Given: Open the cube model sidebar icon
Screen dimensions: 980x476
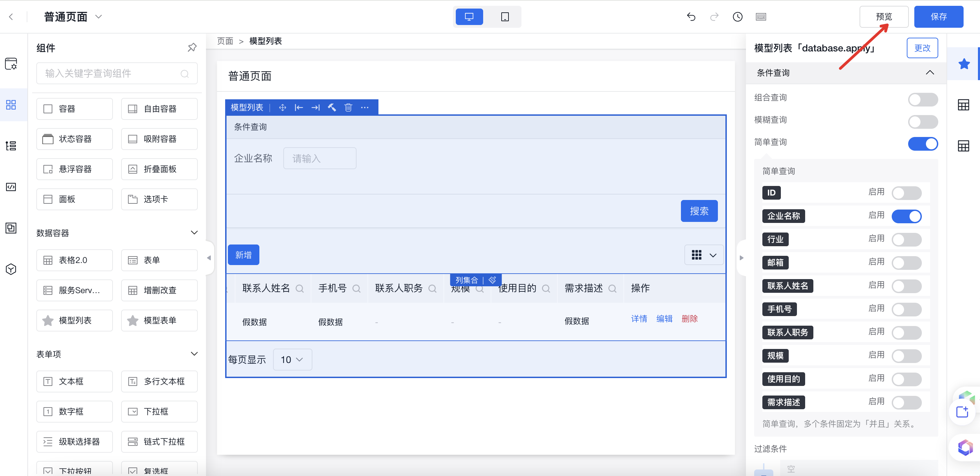Looking at the screenshot, I should coord(11,269).
